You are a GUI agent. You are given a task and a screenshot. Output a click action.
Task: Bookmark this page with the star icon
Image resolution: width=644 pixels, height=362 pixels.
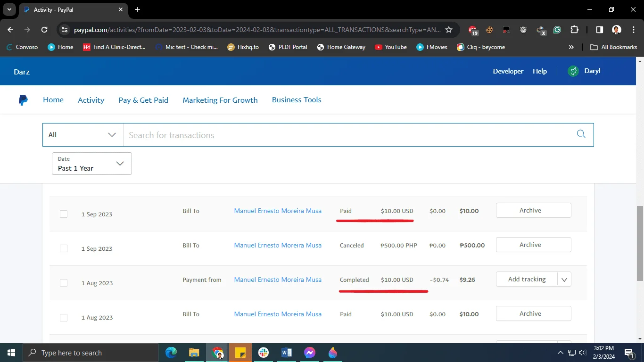click(449, 30)
